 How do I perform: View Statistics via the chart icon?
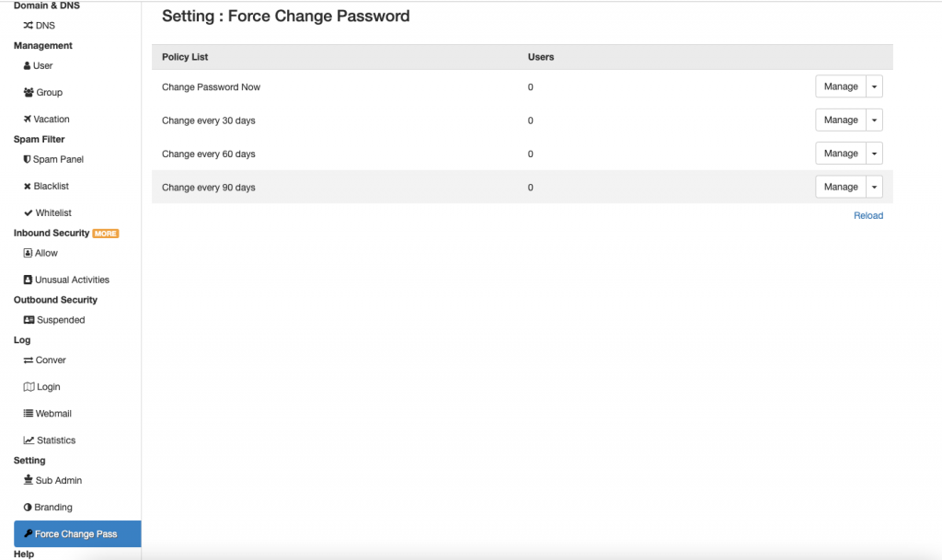[x=29, y=440]
